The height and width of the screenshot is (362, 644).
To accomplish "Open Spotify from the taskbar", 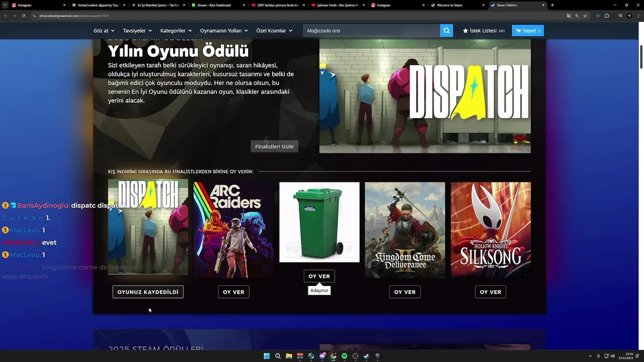I will tap(344, 356).
